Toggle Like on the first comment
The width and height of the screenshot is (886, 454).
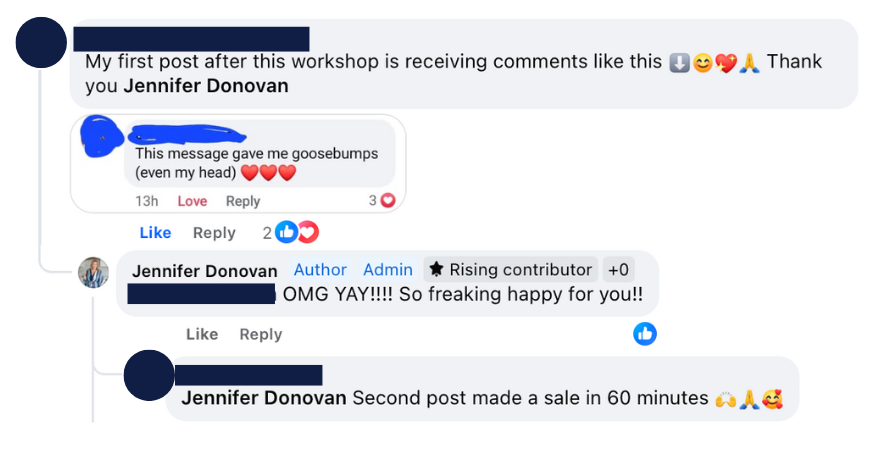coord(155,232)
